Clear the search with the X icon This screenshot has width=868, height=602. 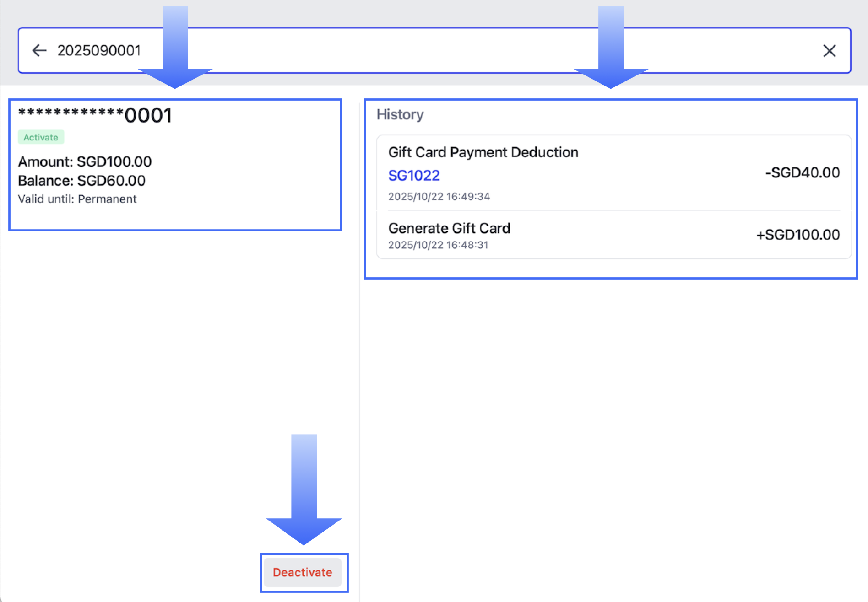(830, 51)
